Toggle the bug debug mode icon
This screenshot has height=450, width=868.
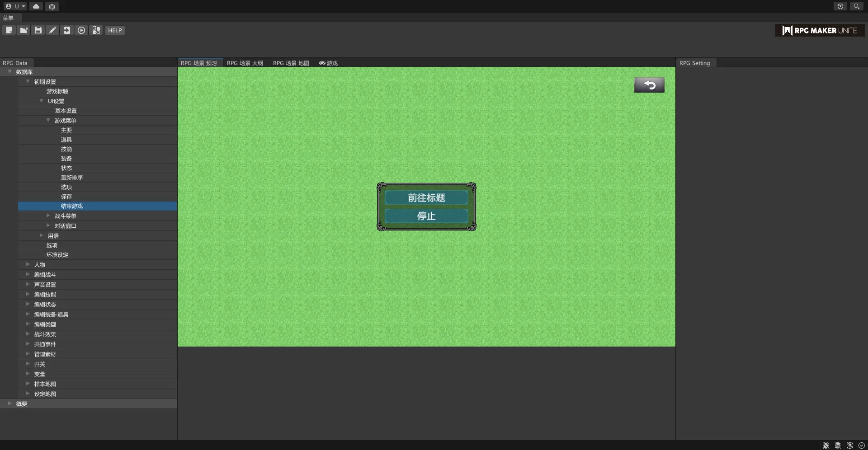tap(826, 445)
